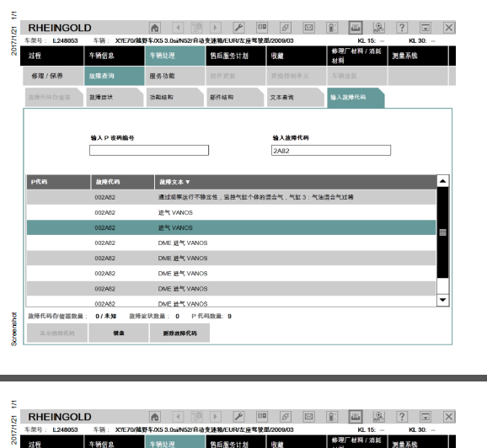Click the wrench icon in the lower RHEINGOLD window
Screen dimensions: 487x448
click(238, 417)
